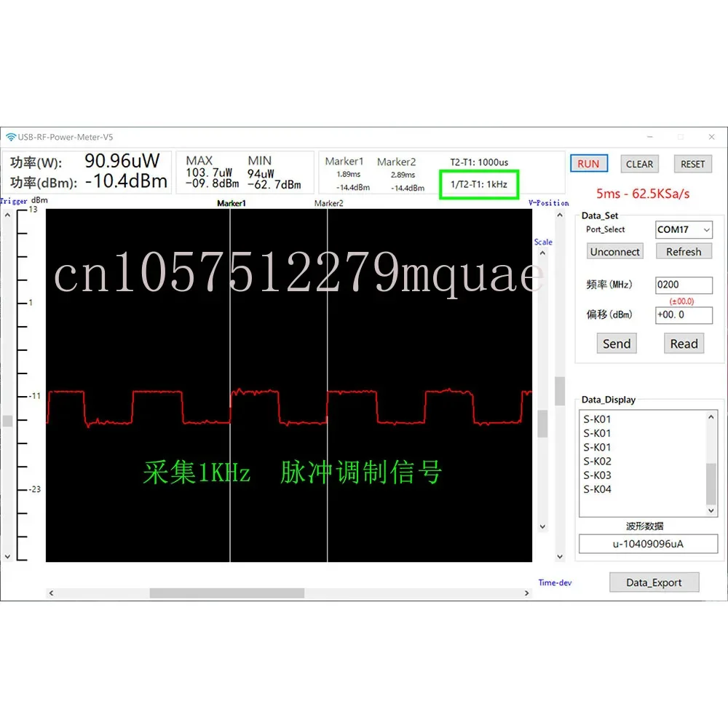Send settings with the Send button
Image resolution: width=728 pixels, height=728 pixels.
click(617, 344)
